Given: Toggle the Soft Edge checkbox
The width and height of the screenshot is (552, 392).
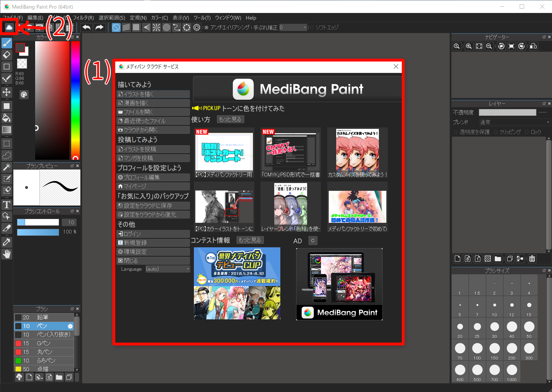Looking at the screenshot, I should pyautogui.click(x=312, y=28).
